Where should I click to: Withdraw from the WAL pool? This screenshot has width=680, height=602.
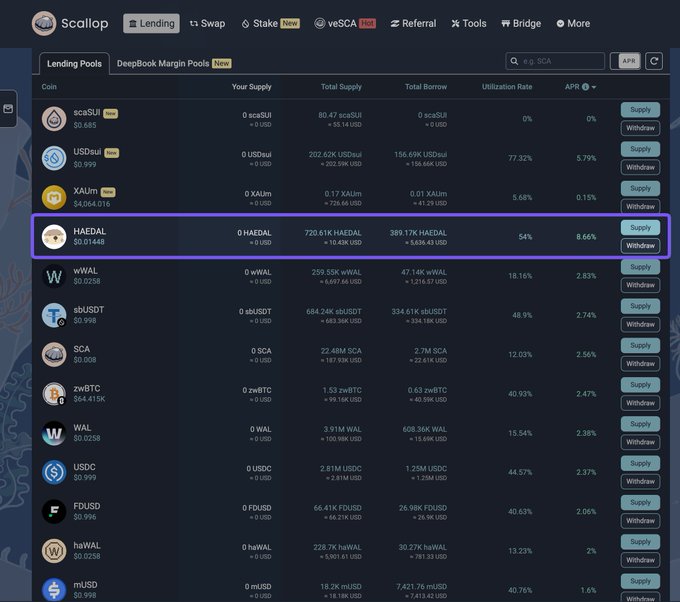(640, 442)
